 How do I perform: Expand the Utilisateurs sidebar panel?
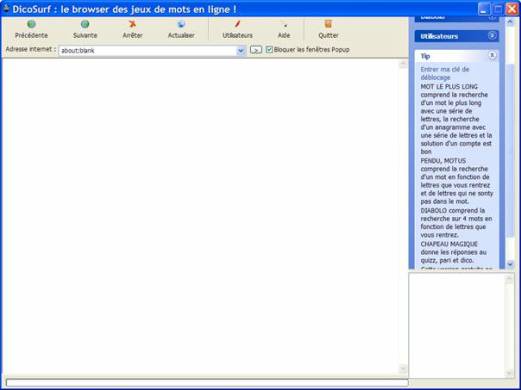[492, 36]
